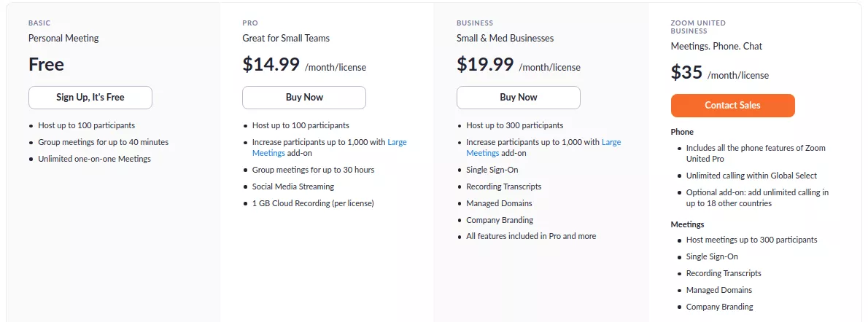Click the "Meetings. Phone. Chat" tagline
This screenshot has width=868, height=322.
click(716, 47)
